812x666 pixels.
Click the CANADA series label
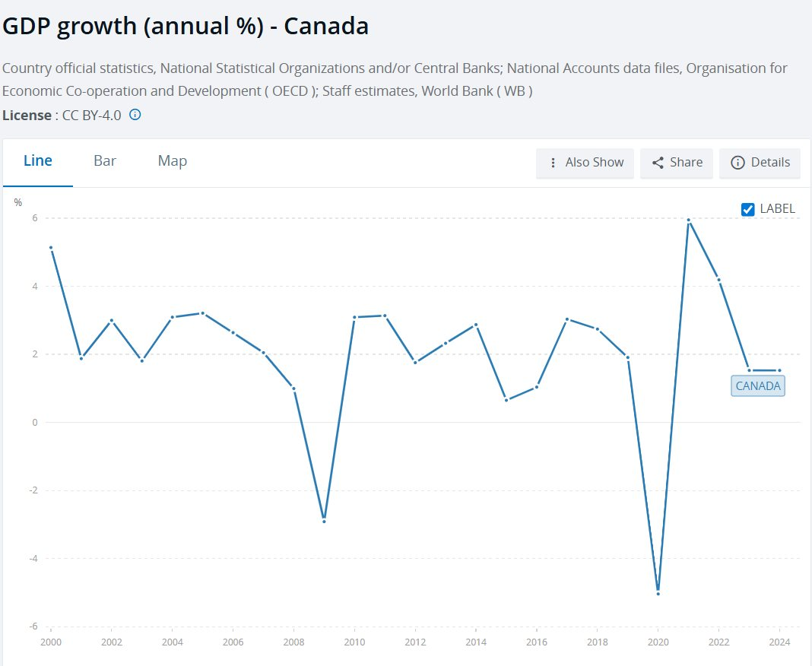(758, 385)
